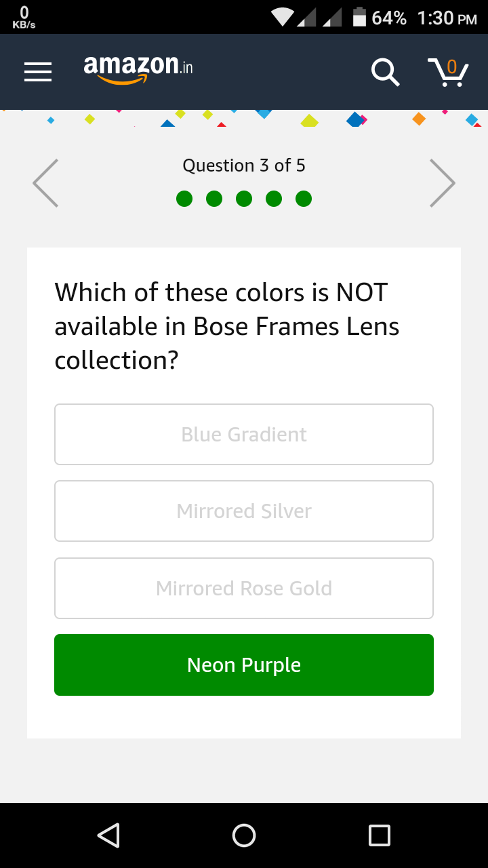Select the Mirrored Rose Gold answer

[244, 589]
